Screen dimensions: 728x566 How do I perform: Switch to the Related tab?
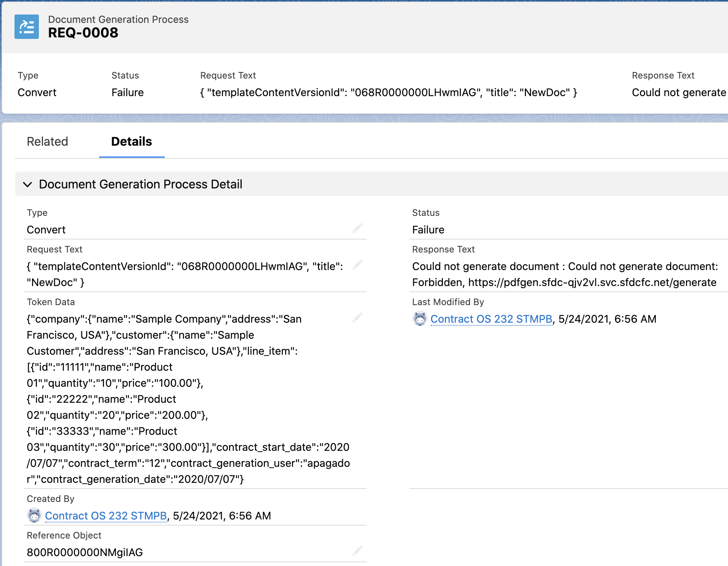47,141
